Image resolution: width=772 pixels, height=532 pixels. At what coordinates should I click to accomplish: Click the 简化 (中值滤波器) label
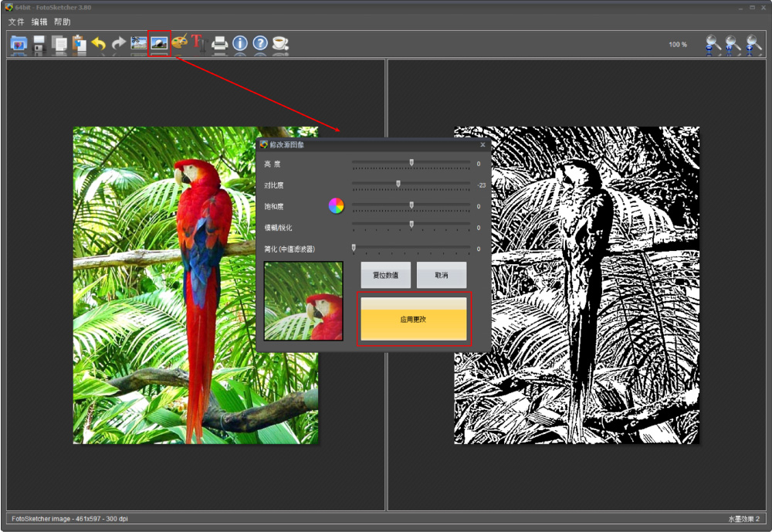click(x=289, y=249)
